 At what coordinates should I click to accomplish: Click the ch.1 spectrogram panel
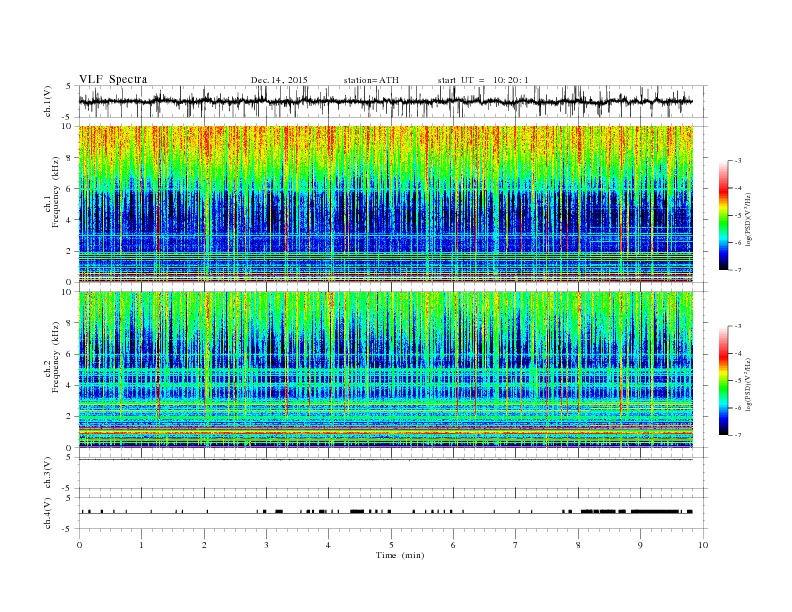[x=386, y=204]
